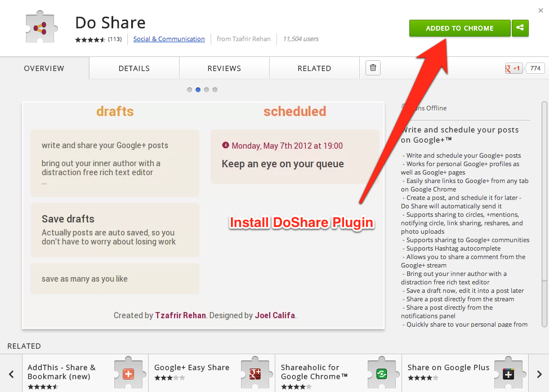Select the third screenshot carousel dot
Screen dimensions: 549x392
pos(207,90)
